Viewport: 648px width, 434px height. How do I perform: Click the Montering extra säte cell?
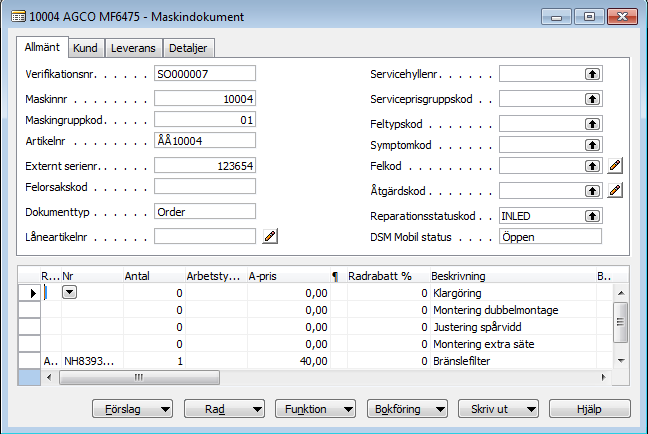(513, 344)
